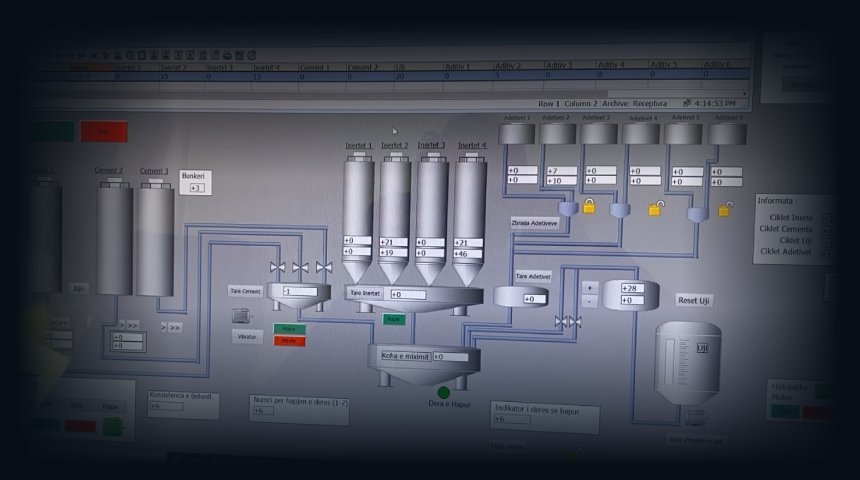Toggle the red Mbylle button
860x480 pixels.
[x=288, y=341]
